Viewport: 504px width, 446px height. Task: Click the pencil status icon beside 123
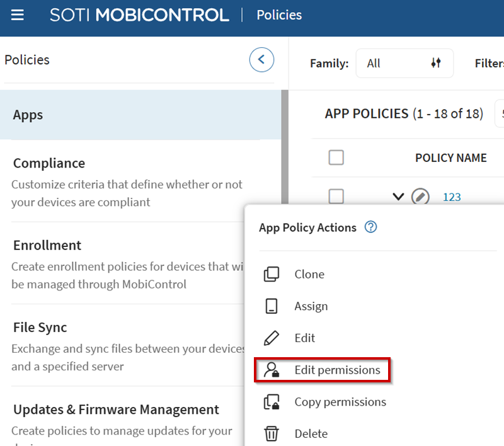[420, 197]
